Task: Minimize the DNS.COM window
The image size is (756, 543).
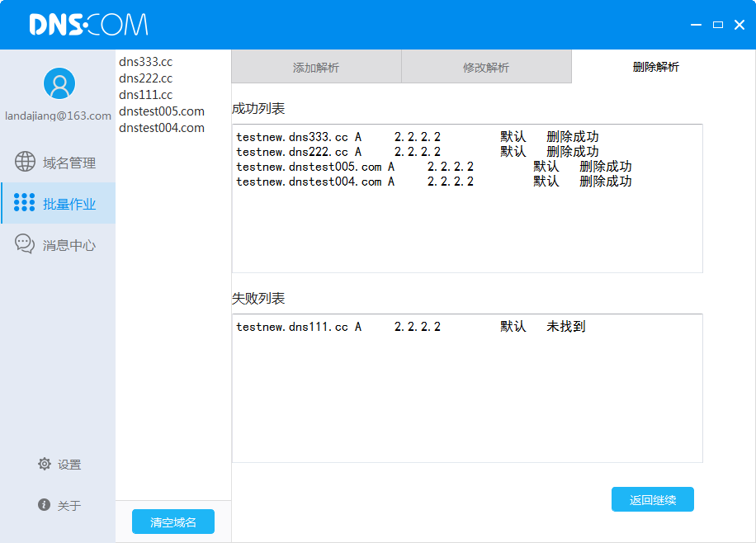Action: point(697,25)
